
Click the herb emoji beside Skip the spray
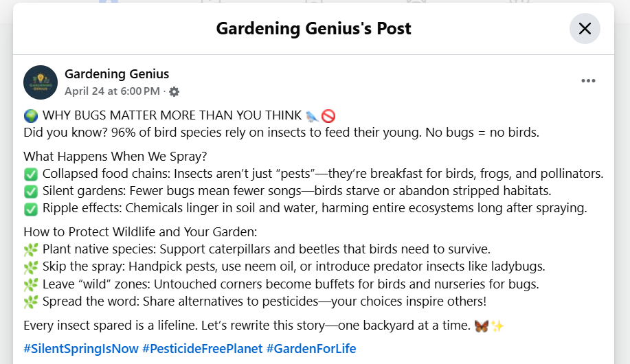coord(31,267)
